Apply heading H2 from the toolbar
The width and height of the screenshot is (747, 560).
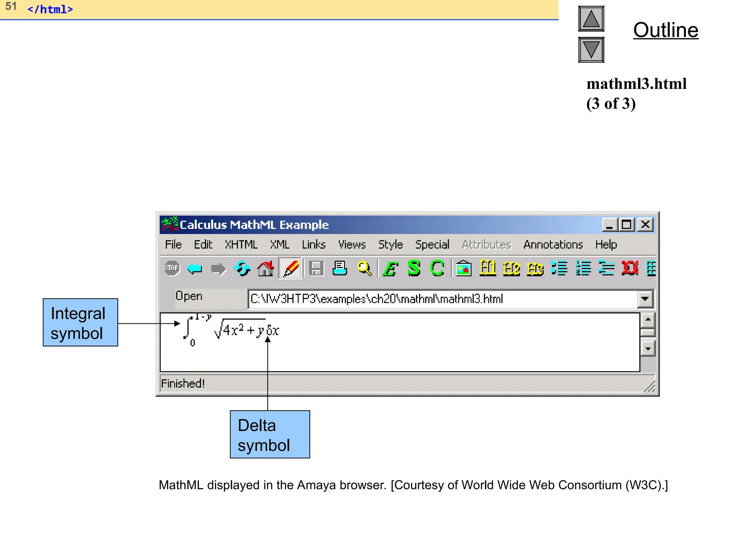coord(511,269)
